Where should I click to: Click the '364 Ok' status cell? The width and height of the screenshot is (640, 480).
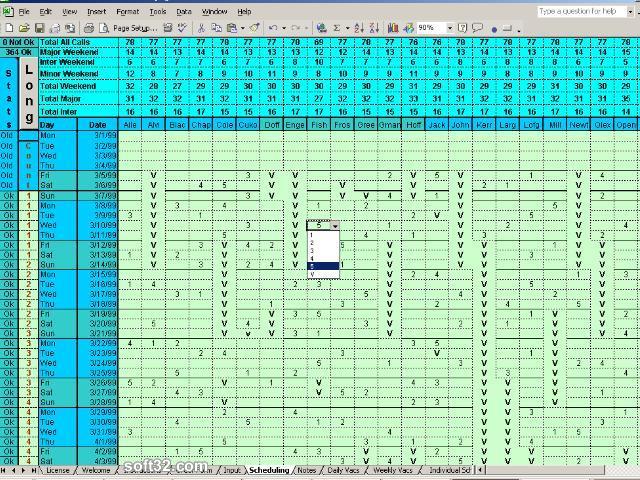pyautogui.click(x=19, y=52)
